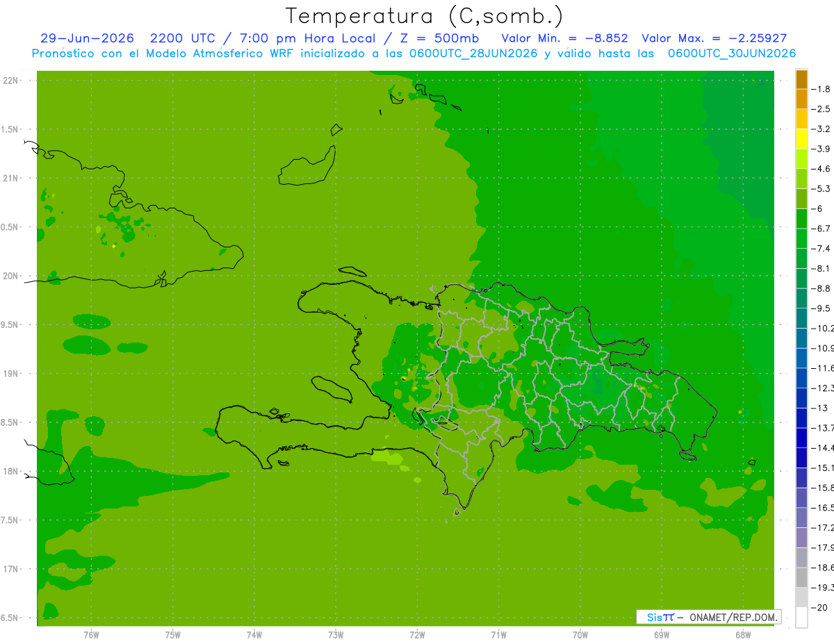The image size is (834, 644).
Task: Click the "76W" longitude label
Action: (91, 635)
